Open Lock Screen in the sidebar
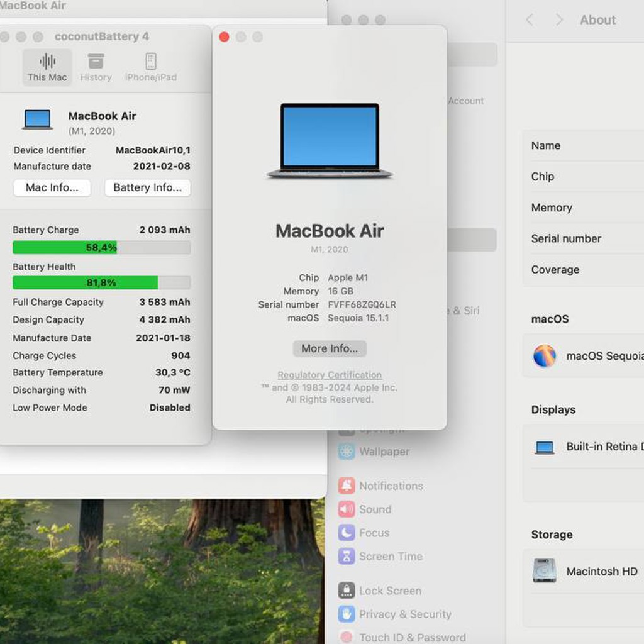The width and height of the screenshot is (644, 644). point(380,591)
